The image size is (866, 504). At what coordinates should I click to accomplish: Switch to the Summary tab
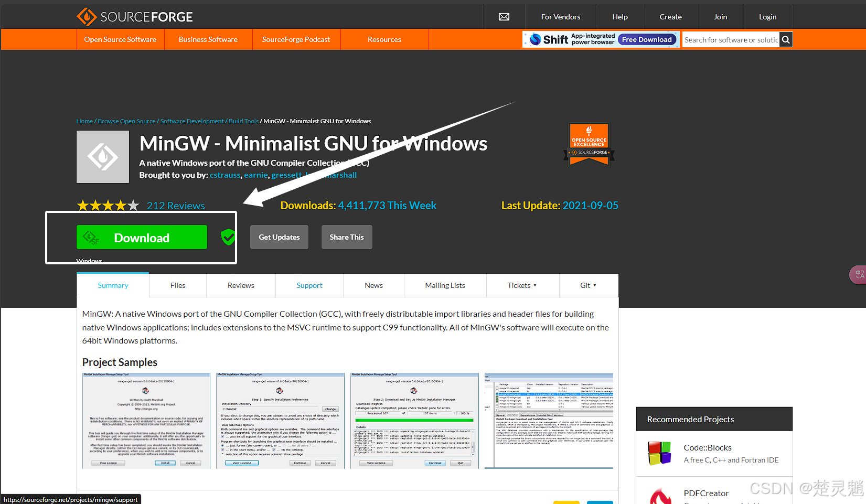coord(113,285)
